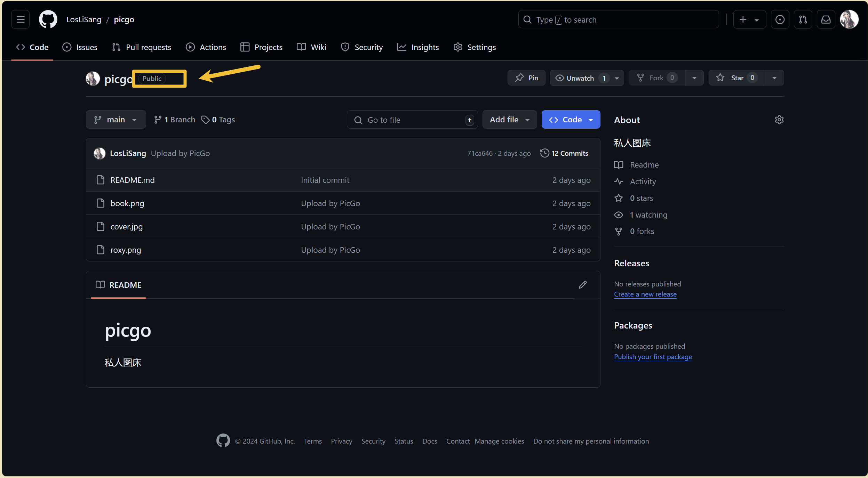
Task: Switch to the Insights tab
Action: (418, 47)
